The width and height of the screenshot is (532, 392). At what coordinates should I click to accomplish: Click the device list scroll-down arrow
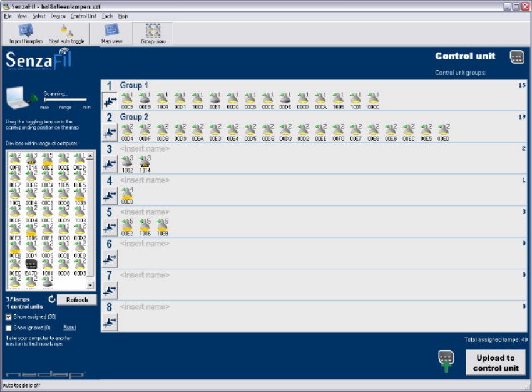[90, 286]
